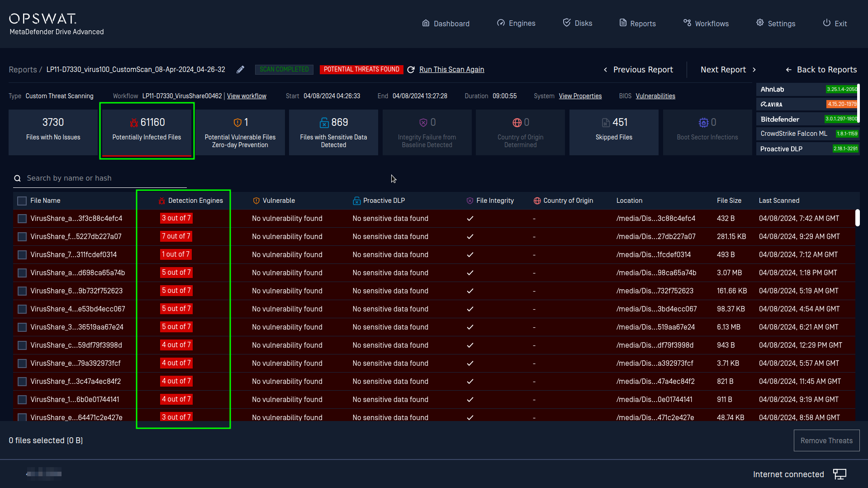This screenshot has width=868, height=488.
Task: Click the lock icon in Proactive DLP header
Action: point(356,201)
